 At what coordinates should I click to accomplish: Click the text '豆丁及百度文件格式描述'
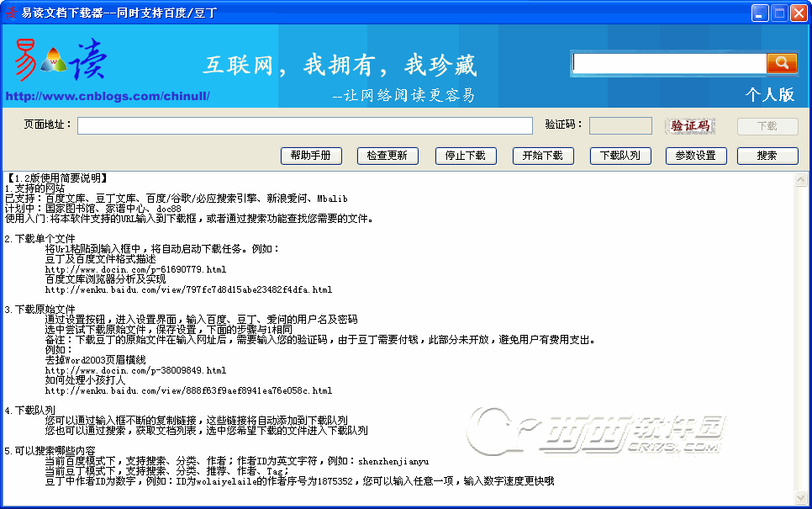(101, 259)
